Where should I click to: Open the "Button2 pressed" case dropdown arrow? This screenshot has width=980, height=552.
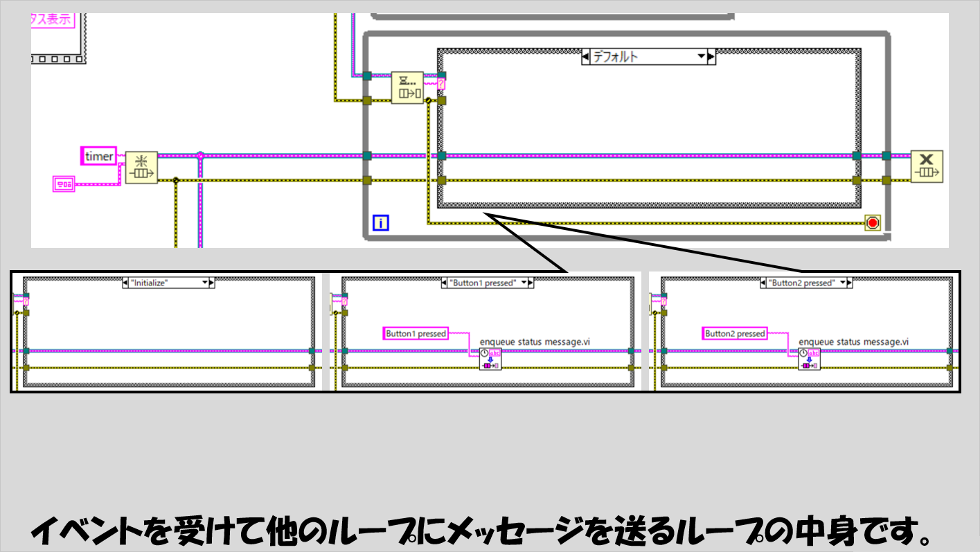(x=842, y=283)
